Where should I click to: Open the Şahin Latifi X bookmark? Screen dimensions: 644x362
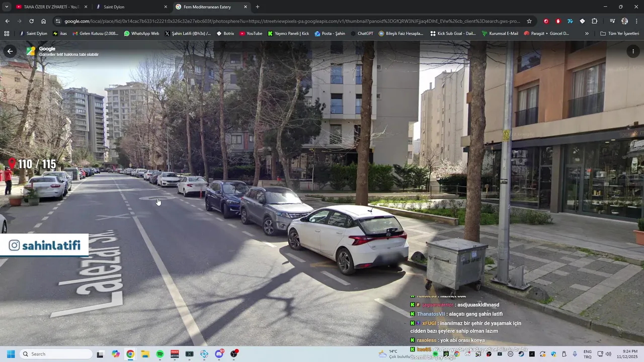click(188, 34)
